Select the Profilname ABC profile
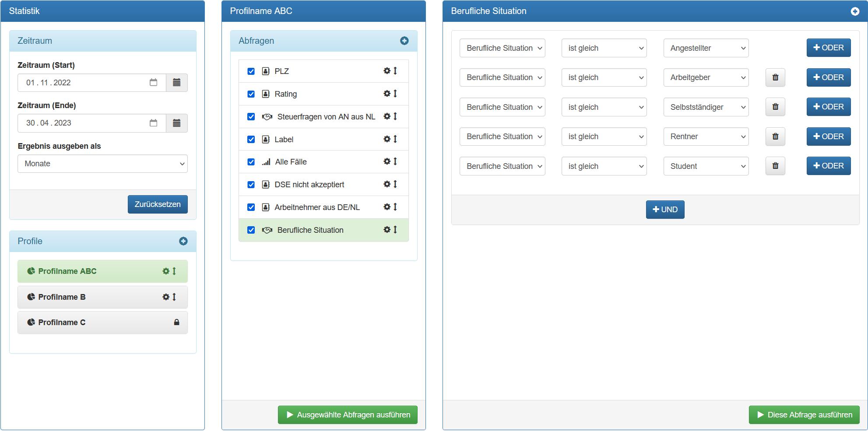The width and height of the screenshot is (868, 431). tap(67, 271)
